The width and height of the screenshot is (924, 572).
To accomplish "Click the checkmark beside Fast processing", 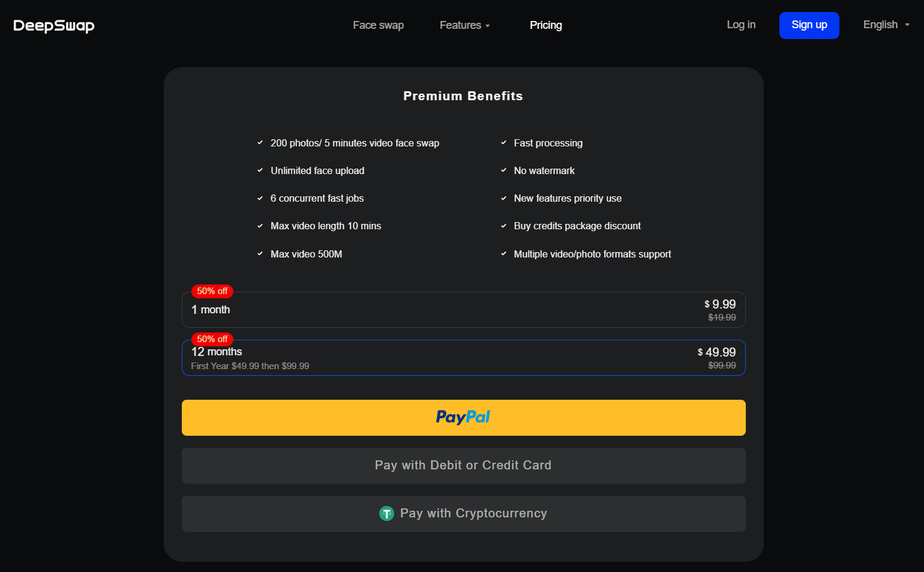I will coord(503,143).
